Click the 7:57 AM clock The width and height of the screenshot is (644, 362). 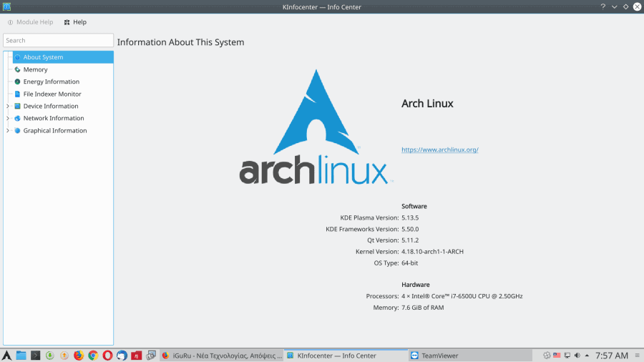click(x=612, y=356)
